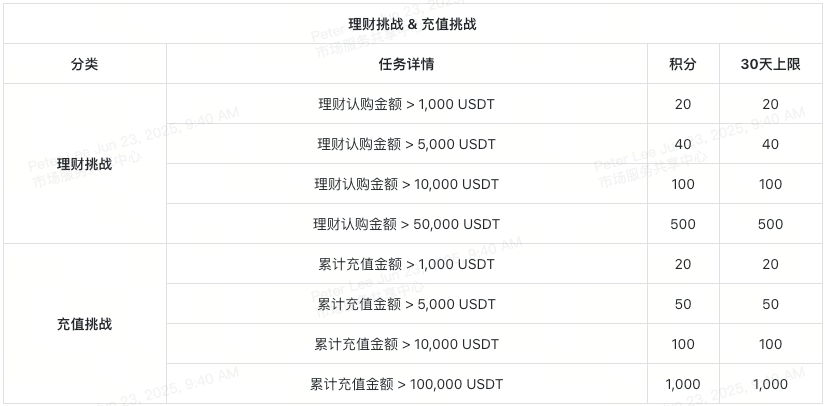This screenshot has width=825, height=406.
Task: Click the 理财挑战 & 充值挑战 table title
Action: click(x=412, y=24)
